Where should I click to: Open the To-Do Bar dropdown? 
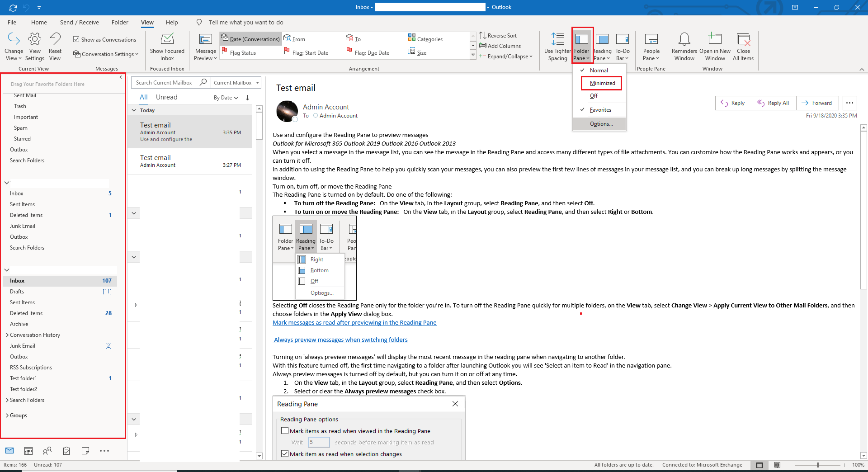pos(623,47)
